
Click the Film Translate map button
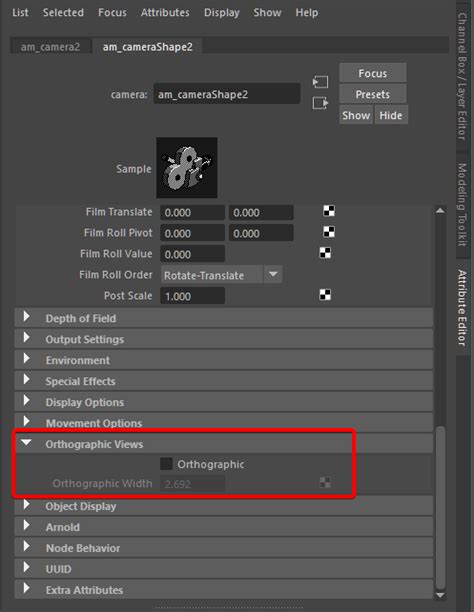[329, 211]
